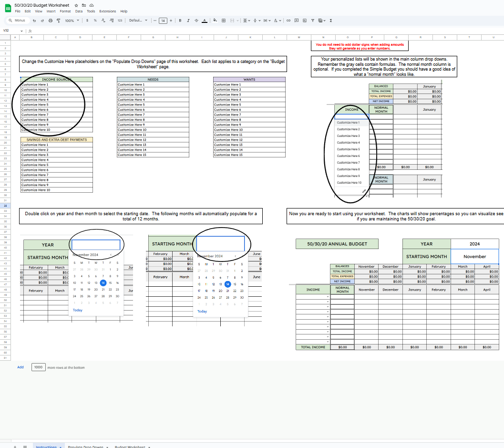
Task: Click the print icon in toolbar
Action: [51, 21]
